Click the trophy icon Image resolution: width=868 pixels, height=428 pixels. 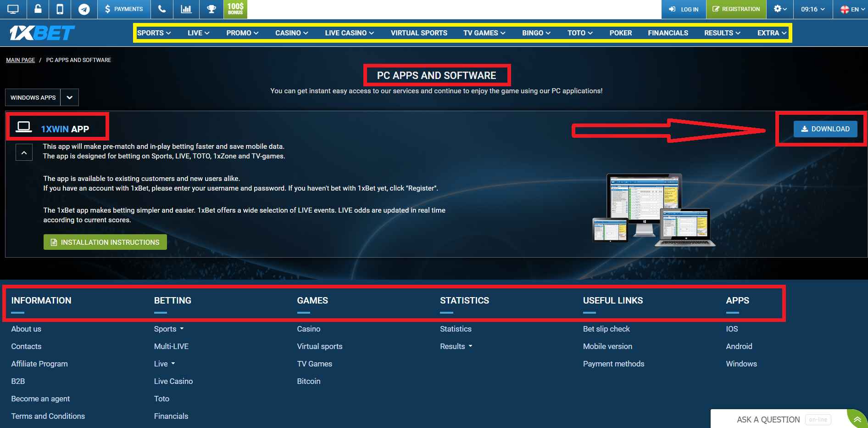[211, 9]
